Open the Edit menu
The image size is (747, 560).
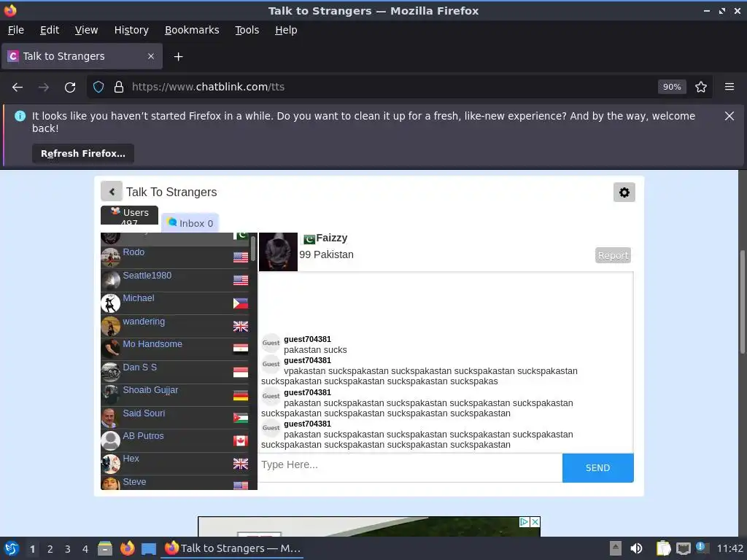tap(50, 30)
